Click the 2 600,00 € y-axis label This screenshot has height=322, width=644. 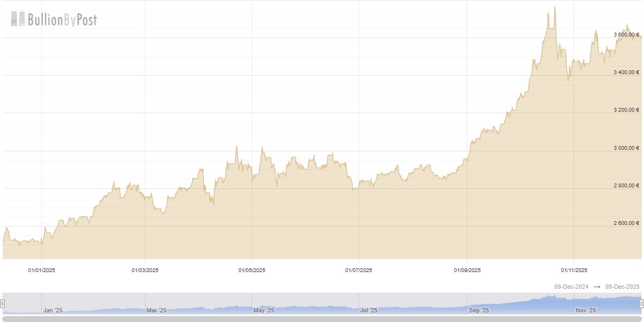(x=626, y=223)
